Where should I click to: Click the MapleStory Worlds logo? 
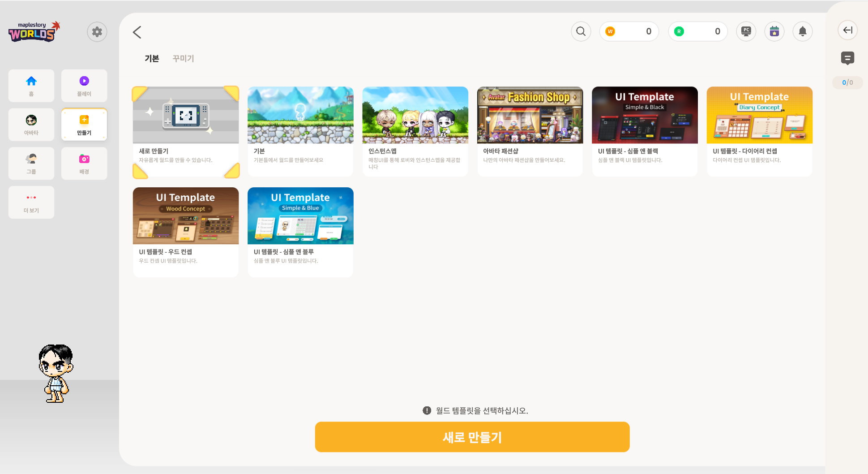(34, 32)
